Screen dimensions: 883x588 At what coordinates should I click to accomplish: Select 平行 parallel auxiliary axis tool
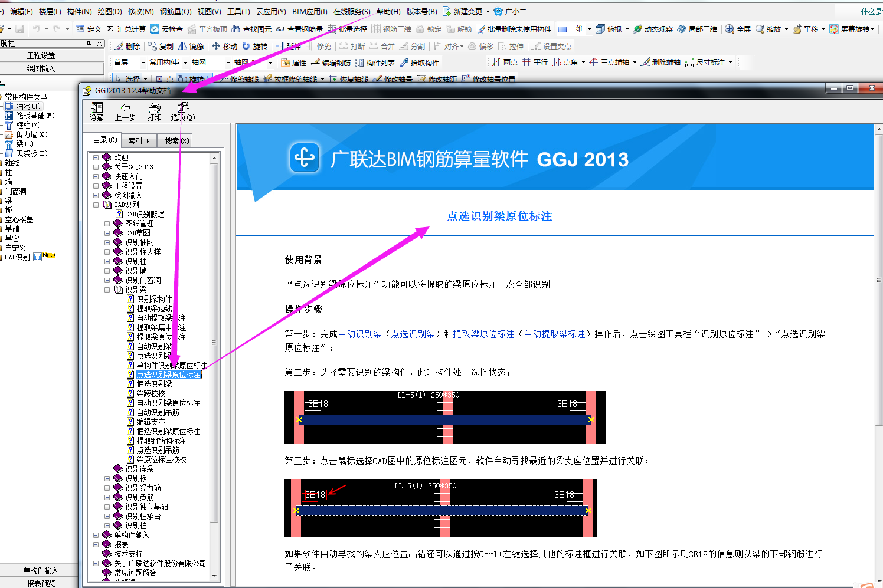(535, 62)
